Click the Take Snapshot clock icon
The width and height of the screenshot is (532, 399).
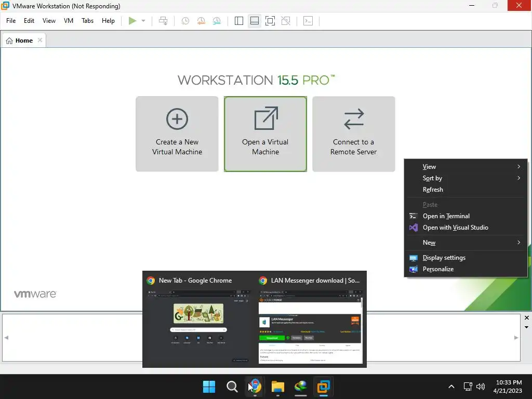click(x=185, y=21)
